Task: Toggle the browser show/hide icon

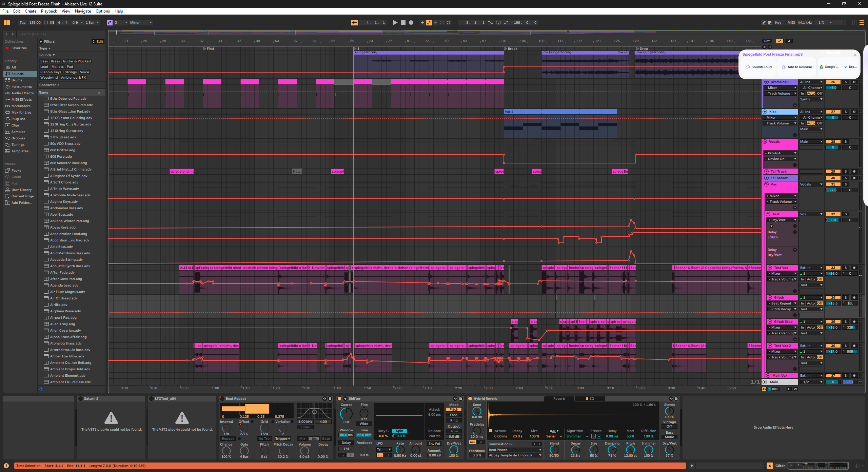Action: (x=7, y=23)
